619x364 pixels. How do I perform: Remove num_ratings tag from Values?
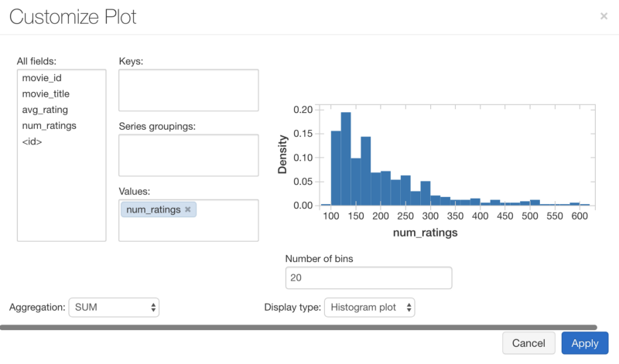[187, 209]
